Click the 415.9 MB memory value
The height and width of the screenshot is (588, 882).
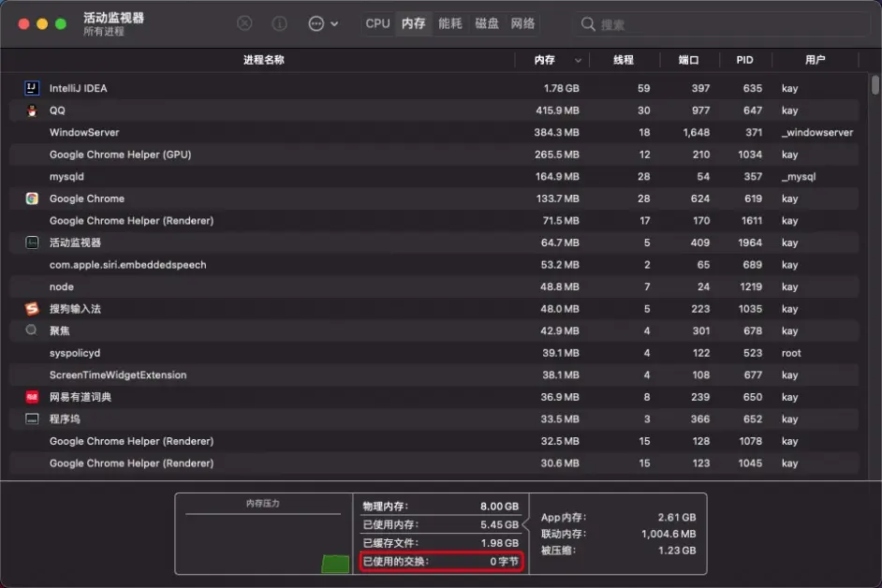[x=557, y=110]
